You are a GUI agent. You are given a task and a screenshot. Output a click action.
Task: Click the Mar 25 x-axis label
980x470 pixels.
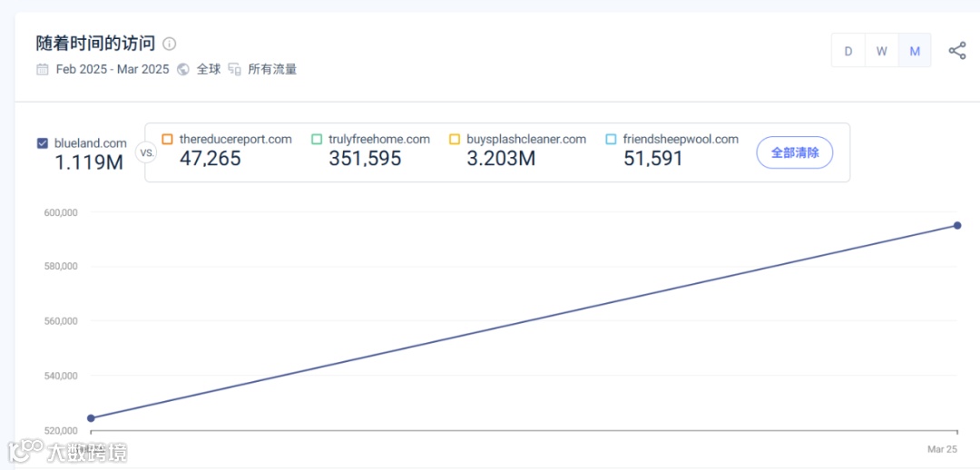[942, 449]
